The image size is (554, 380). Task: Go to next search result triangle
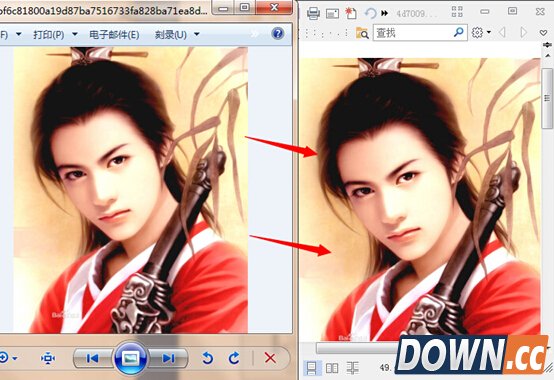(x=523, y=32)
